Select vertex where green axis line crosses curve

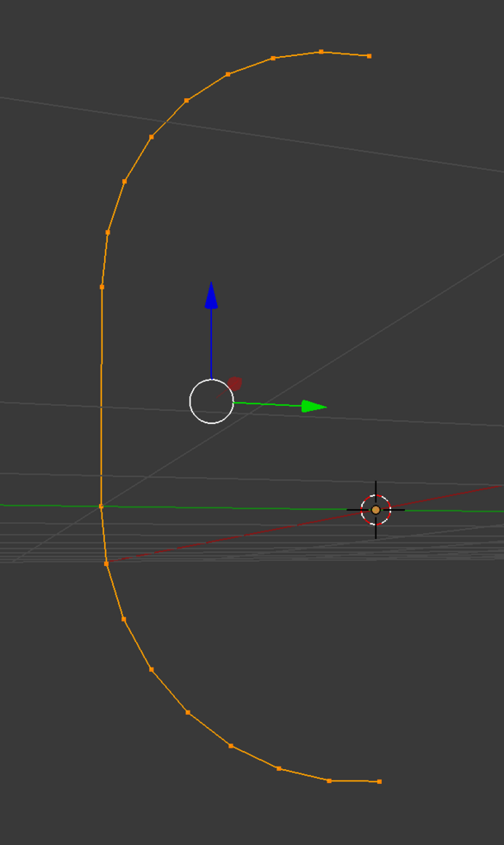pyautogui.click(x=101, y=507)
